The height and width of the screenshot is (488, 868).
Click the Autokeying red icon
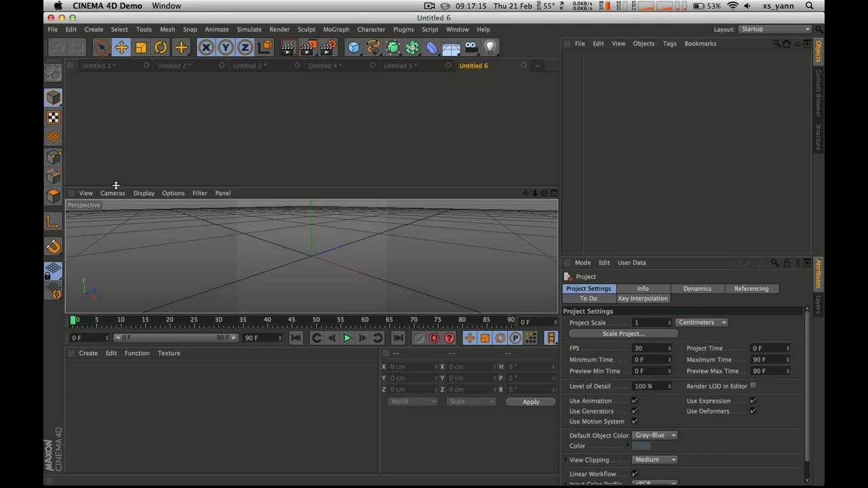tap(434, 338)
